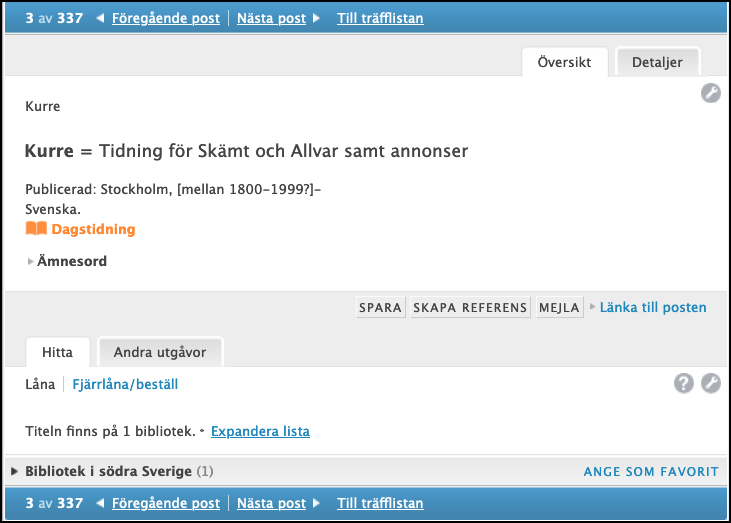Open the Andra utgåvor tab
Image resolution: width=731 pixels, height=523 pixels.
160,352
